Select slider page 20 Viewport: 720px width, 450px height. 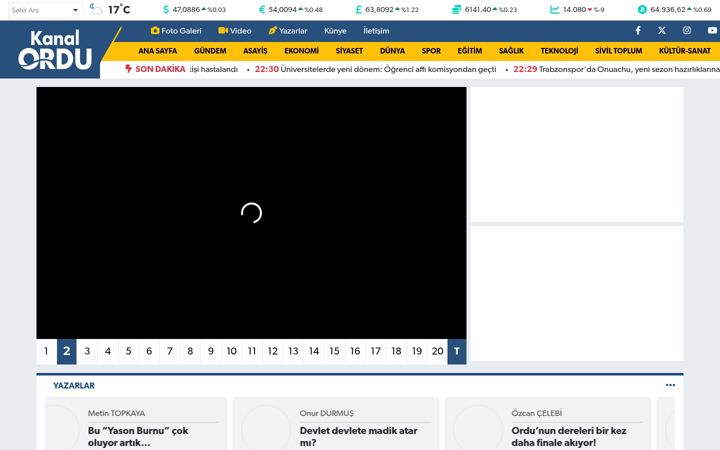tap(438, 351)
